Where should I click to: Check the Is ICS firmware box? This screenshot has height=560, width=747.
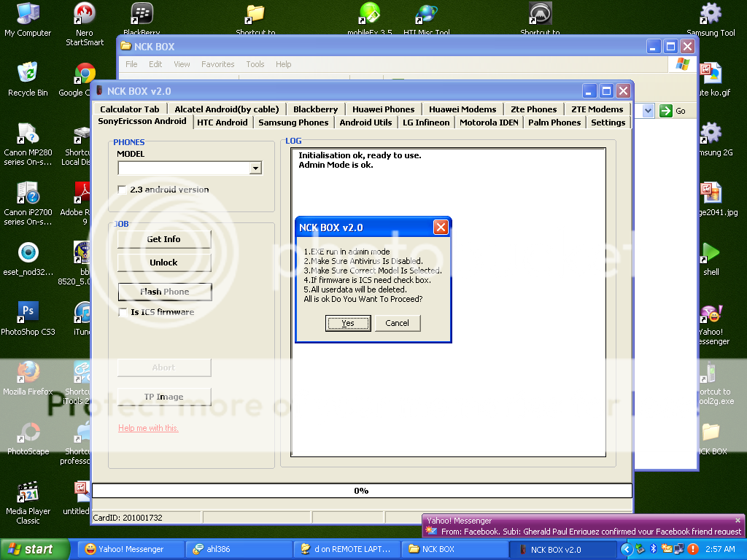(123, 312)
